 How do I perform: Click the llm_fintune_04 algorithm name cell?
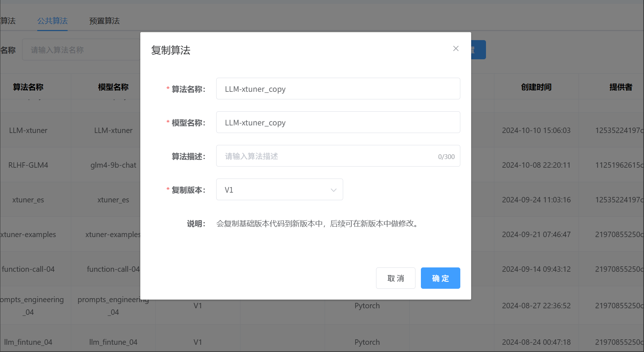point(28,342)
